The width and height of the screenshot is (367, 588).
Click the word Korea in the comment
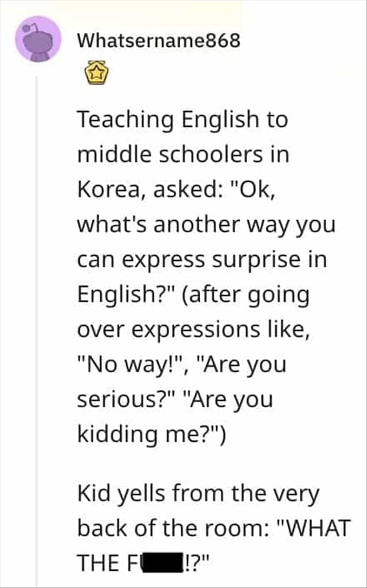tap(110, 189)
